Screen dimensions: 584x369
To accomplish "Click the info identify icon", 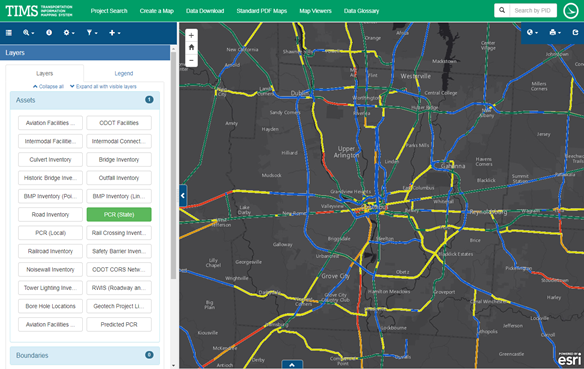I will (x=49, y=33).
